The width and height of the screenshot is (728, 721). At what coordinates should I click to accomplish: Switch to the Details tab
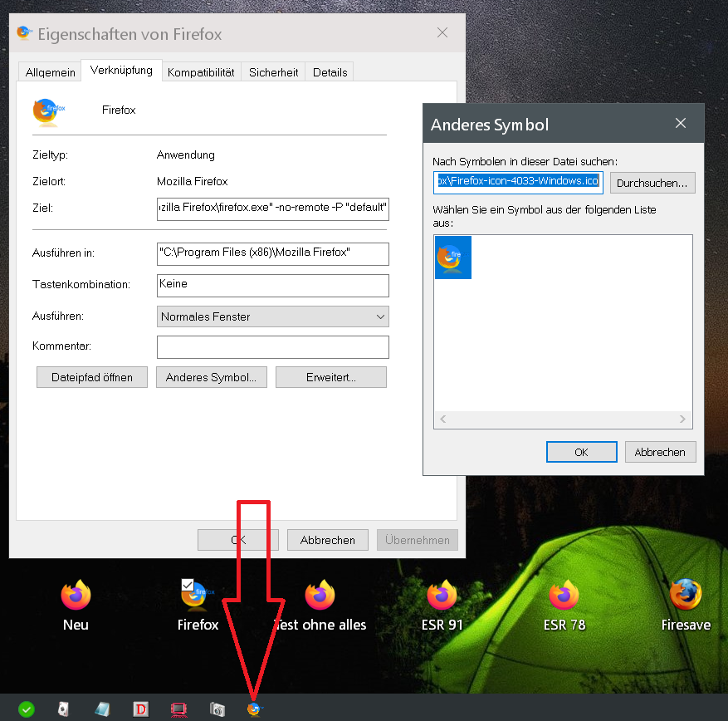click(330, 72)
